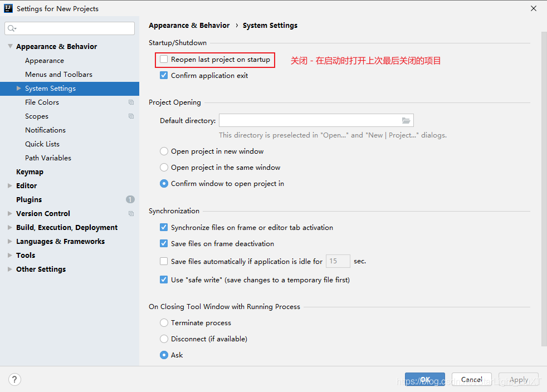
Task: Click the copy icon beside Scopes
Action: tap(131, 116)
